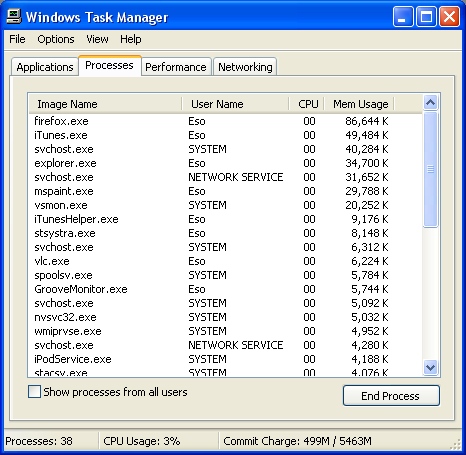Open the File menu

tap(17, 39)
